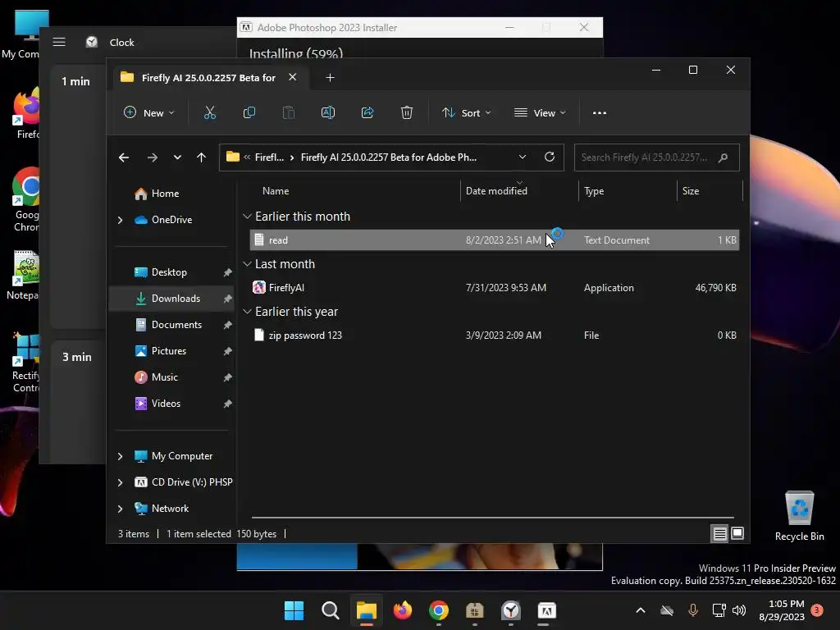This screenshot has height=630, width=840.
Task: Go forward with the right arrow button
Action: [152, 157]
